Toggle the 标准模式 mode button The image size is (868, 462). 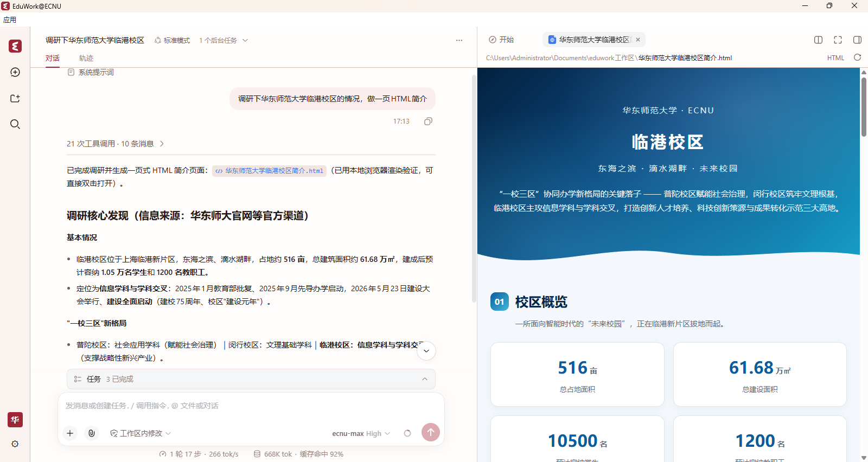[172, 40]
